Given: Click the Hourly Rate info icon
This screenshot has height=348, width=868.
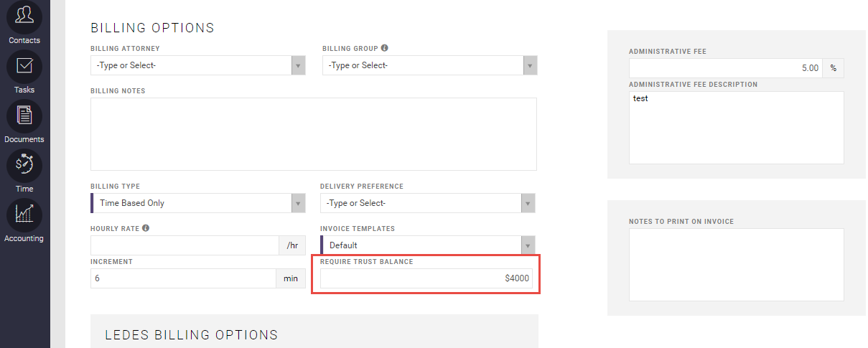Looking at the screenshot, I should pos(146,229).
